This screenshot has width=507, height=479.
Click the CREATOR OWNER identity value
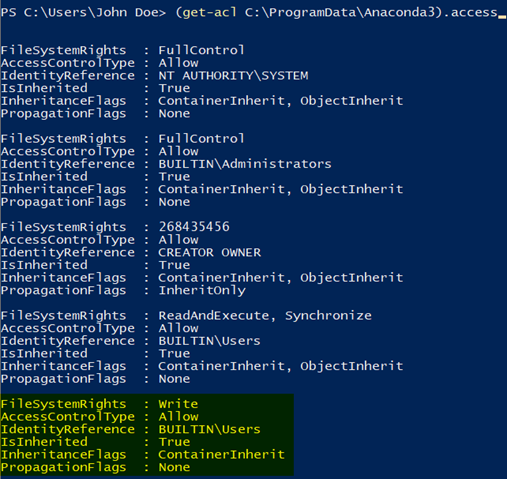pyautogui.click(x=210, y=252)
